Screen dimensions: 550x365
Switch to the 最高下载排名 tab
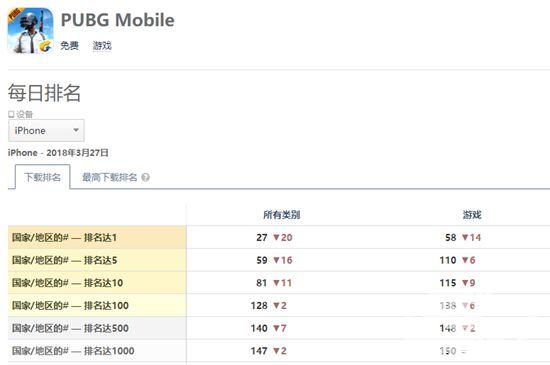109,177
